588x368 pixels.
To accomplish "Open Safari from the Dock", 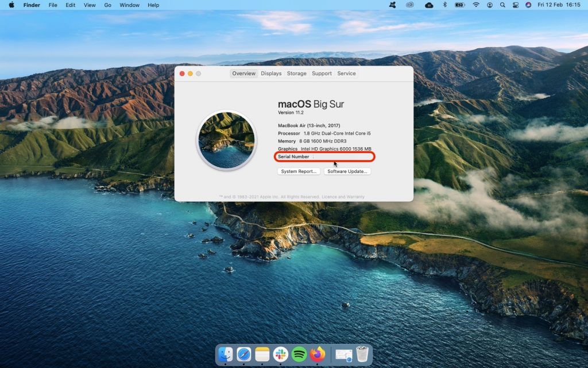I will [244, 355].
